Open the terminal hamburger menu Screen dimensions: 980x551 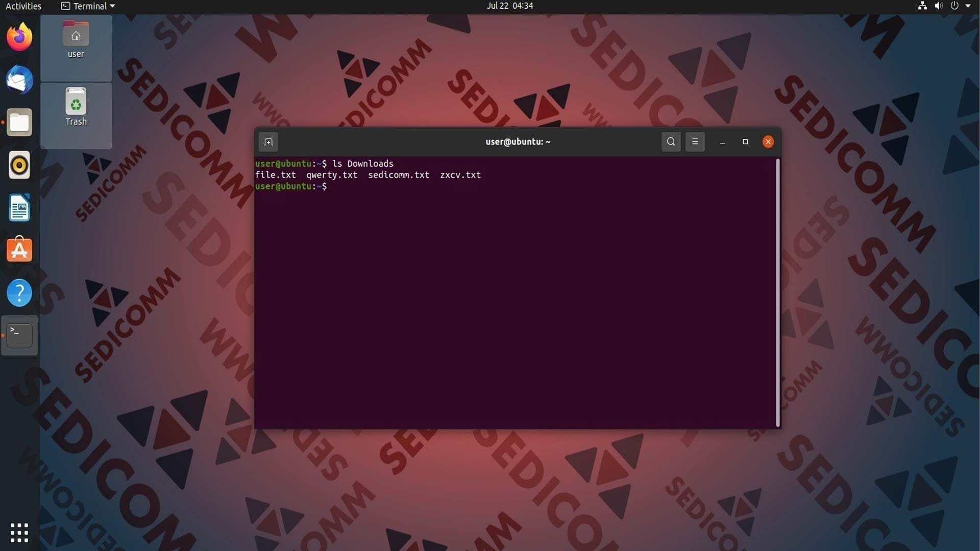pyautogui.click(x=695, y=142)
